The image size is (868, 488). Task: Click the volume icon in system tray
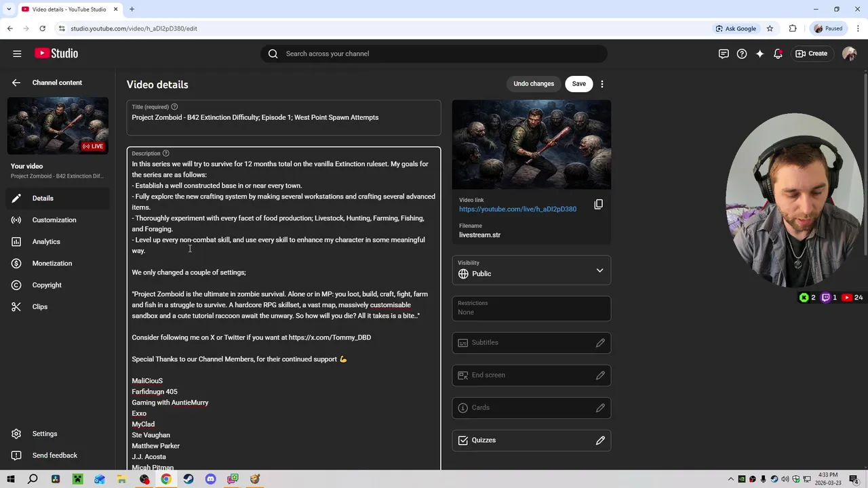click(785, 479)
